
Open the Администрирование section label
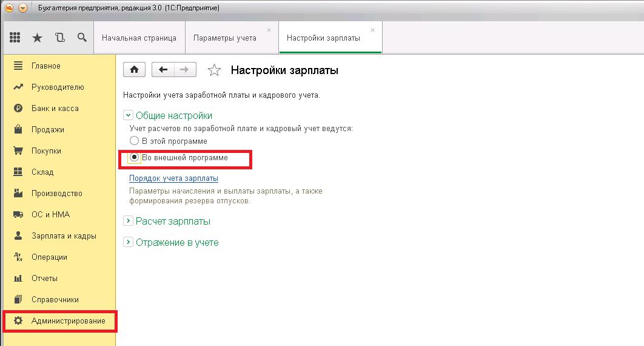(69, 321)
